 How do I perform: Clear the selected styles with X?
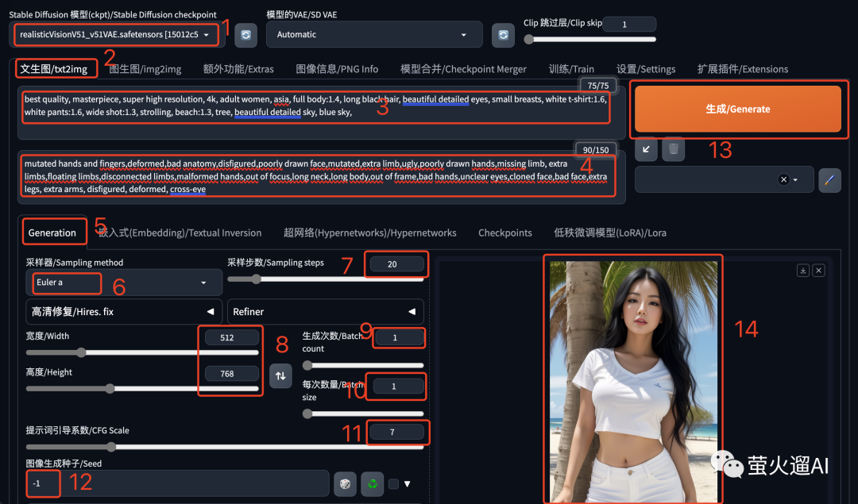coord(783,179)
